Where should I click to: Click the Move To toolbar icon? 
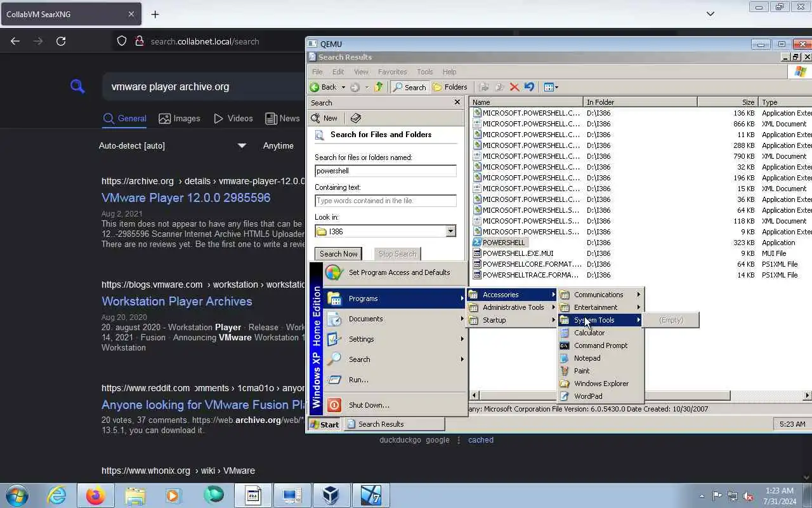click(x=485, y=87)
